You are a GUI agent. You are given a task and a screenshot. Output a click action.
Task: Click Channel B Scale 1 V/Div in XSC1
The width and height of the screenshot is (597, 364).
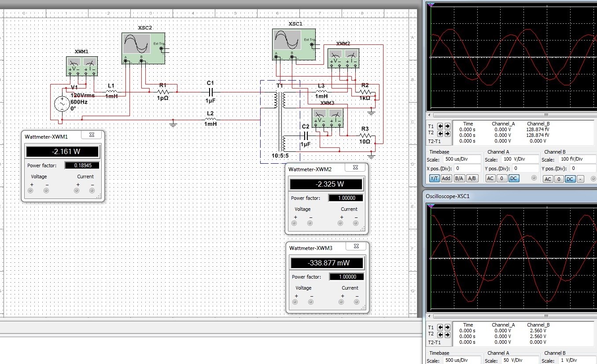pos(577,360)
